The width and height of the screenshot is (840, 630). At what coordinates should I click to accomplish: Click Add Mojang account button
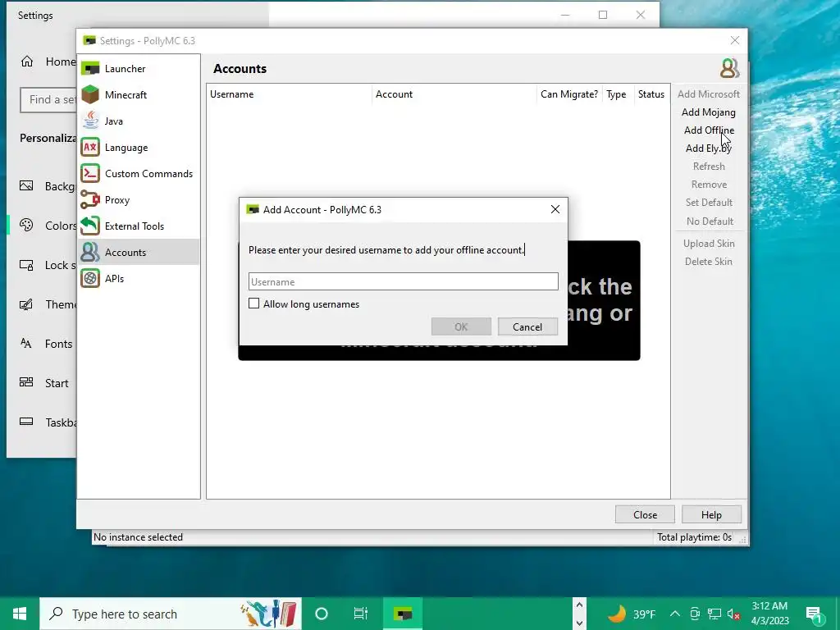tap(708, 112)
